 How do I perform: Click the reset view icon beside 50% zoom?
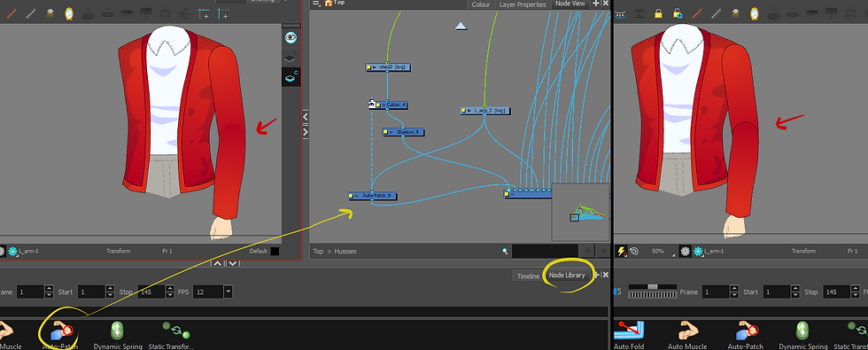coord(633,252)
